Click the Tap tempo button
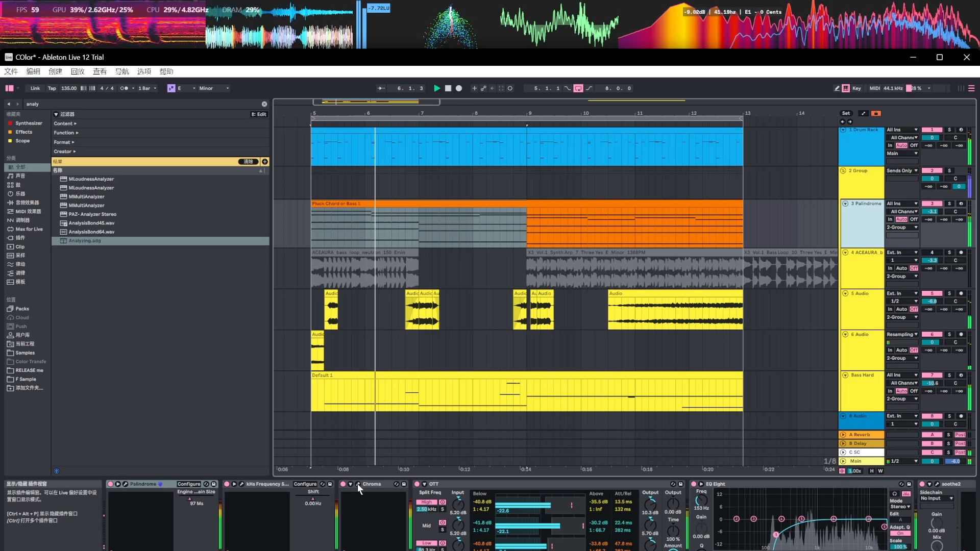Viewport: 980px width, 551px height. [x=52, y=88]
